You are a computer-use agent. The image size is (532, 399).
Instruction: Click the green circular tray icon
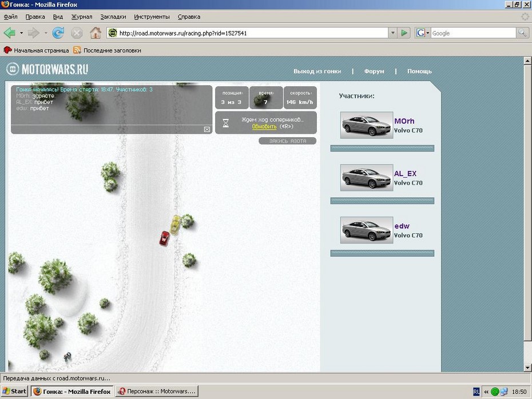pos(495,392)
